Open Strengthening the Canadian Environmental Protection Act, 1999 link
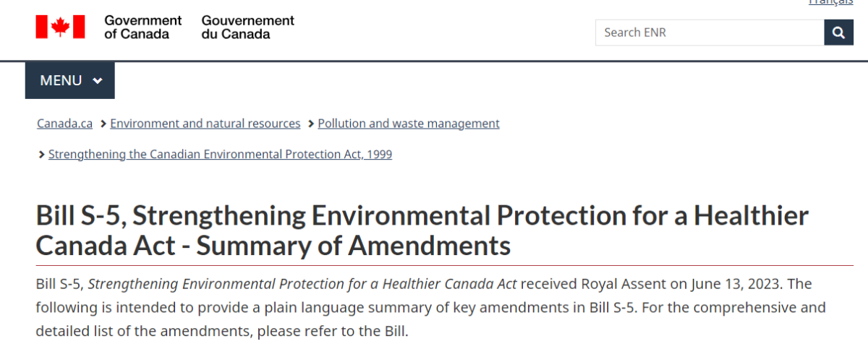 220,155
